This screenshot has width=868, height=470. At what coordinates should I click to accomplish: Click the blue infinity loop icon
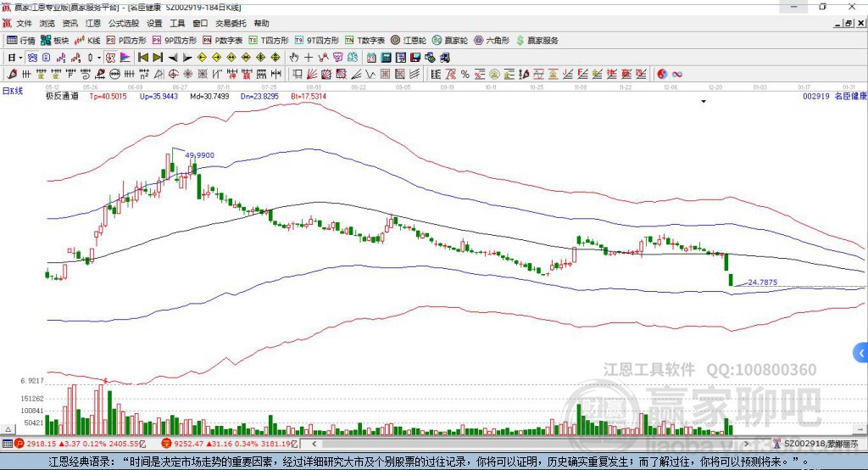676,75
